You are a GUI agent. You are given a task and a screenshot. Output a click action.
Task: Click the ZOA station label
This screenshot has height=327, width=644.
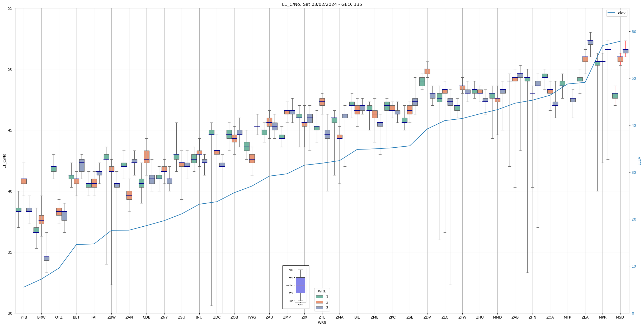click(550, 317)
